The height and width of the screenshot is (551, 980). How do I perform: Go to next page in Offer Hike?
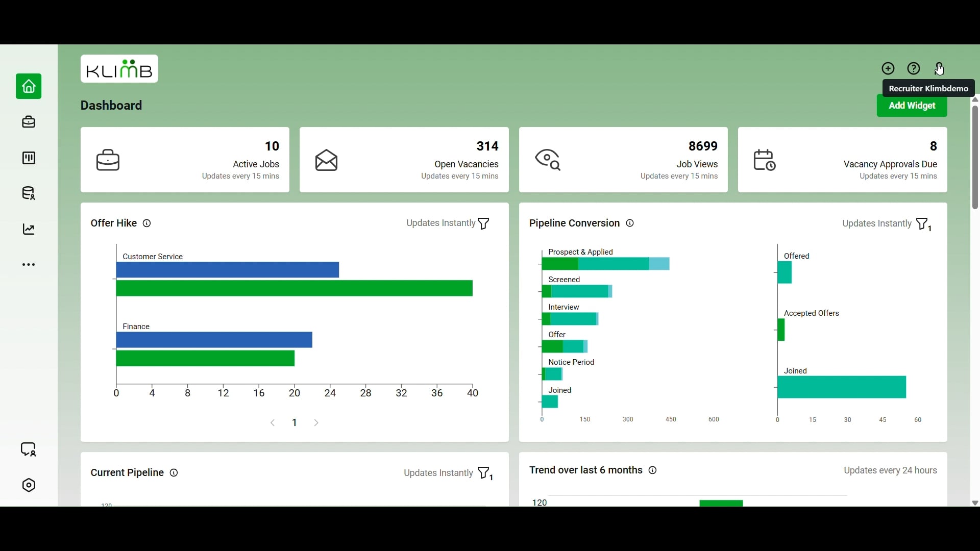click(x=317, y=423)
